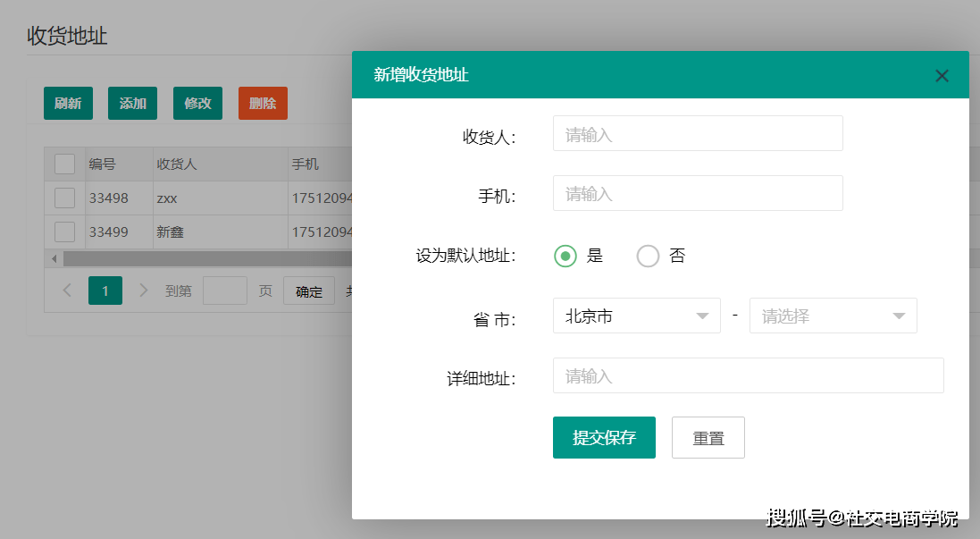The width and height of the screenshot is (980, 539).
Task: Select 否 for default address
Action: [x=648, y=256]
